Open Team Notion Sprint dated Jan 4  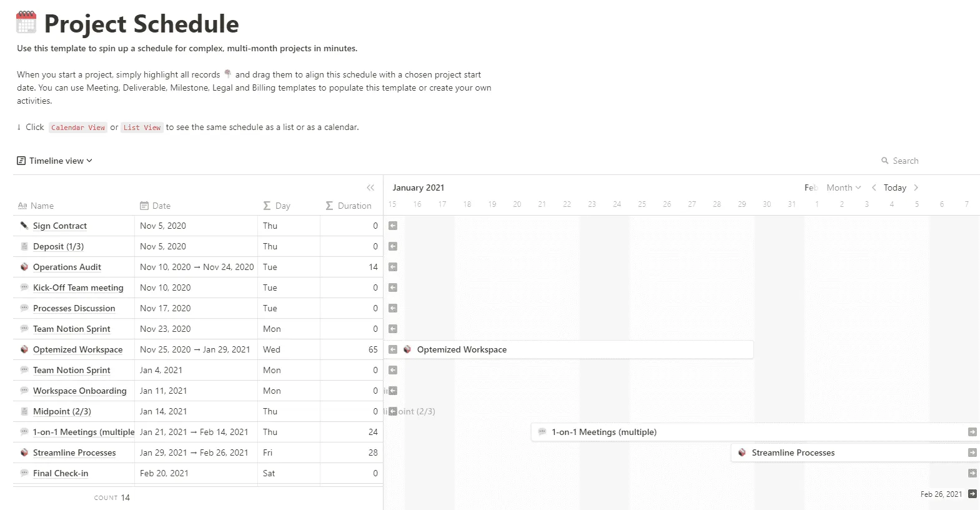71,370
